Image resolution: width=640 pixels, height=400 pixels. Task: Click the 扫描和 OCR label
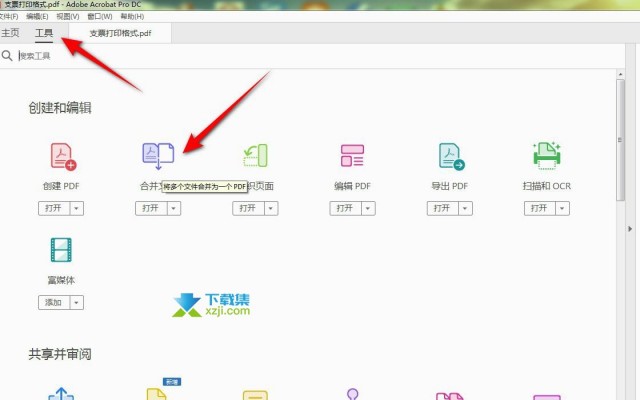[x=547, y=186]
